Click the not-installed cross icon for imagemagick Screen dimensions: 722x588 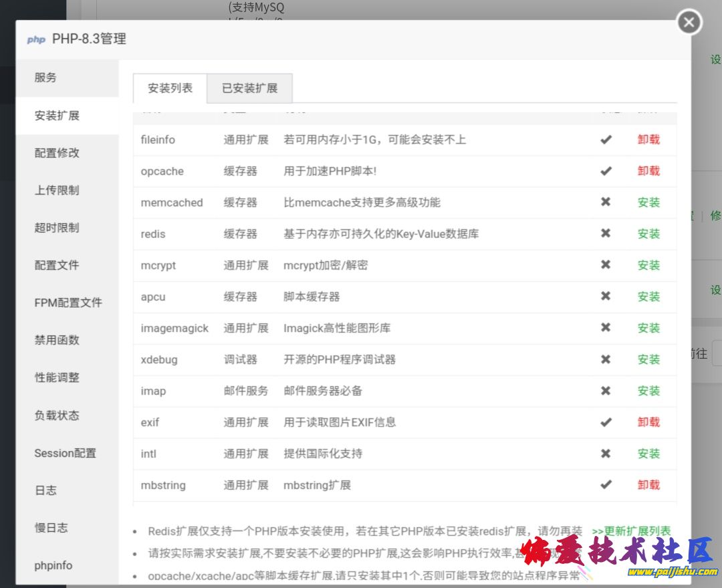606,327
